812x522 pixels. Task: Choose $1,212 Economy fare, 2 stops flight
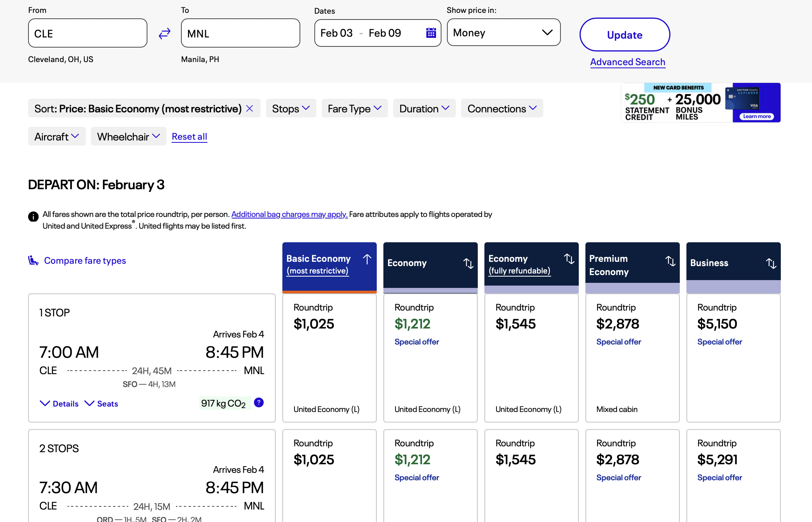(430, 476)
